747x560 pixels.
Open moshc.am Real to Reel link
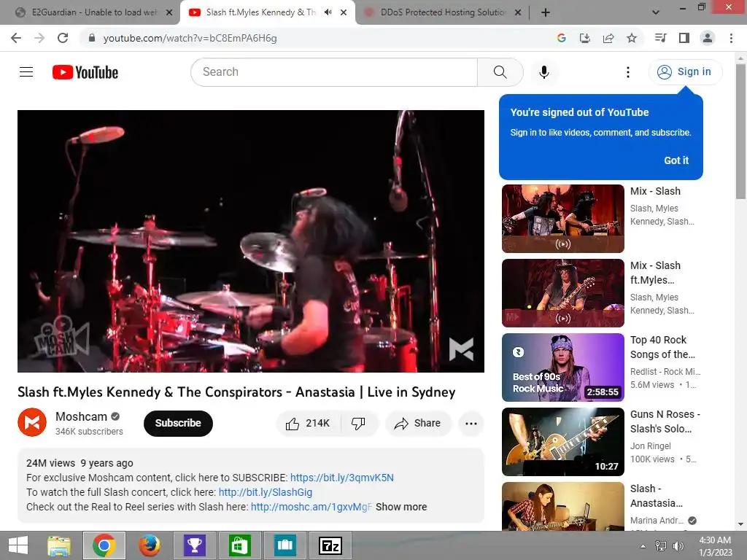311,507
